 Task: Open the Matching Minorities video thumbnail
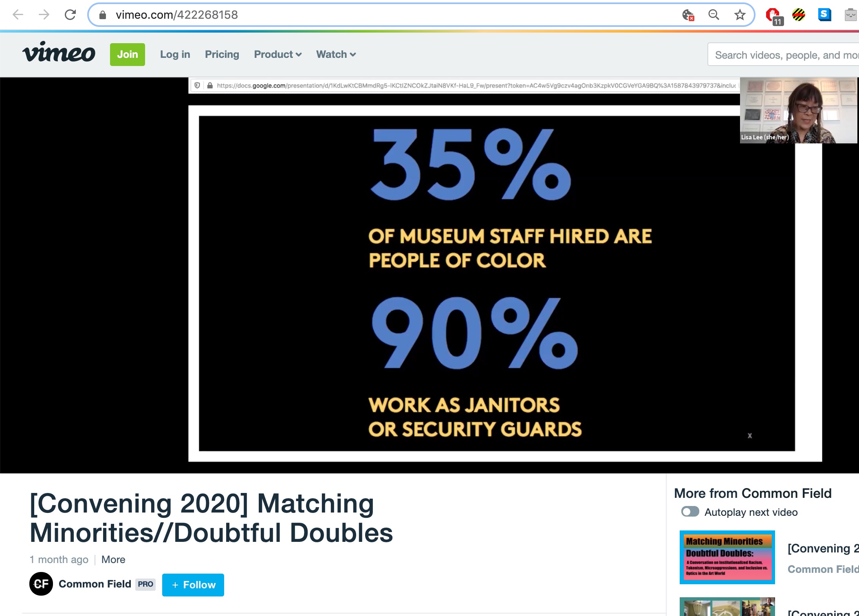click(x=727, y=557)
